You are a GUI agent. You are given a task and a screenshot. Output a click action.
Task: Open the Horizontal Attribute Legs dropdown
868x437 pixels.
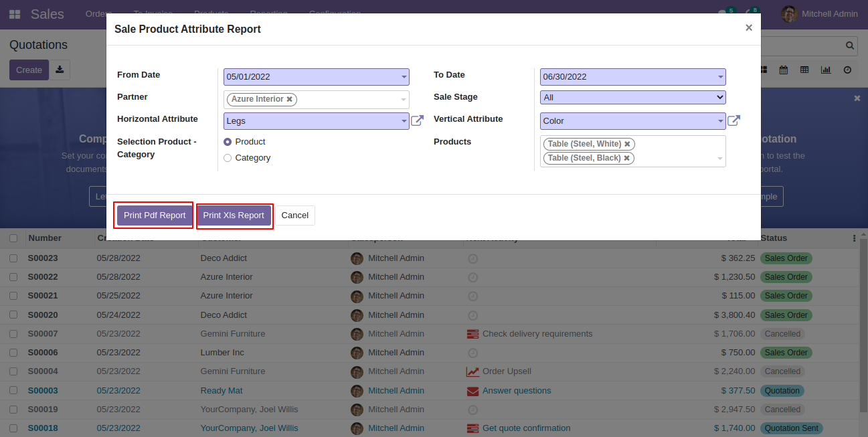pyautogui.click(x=316, y=121)
